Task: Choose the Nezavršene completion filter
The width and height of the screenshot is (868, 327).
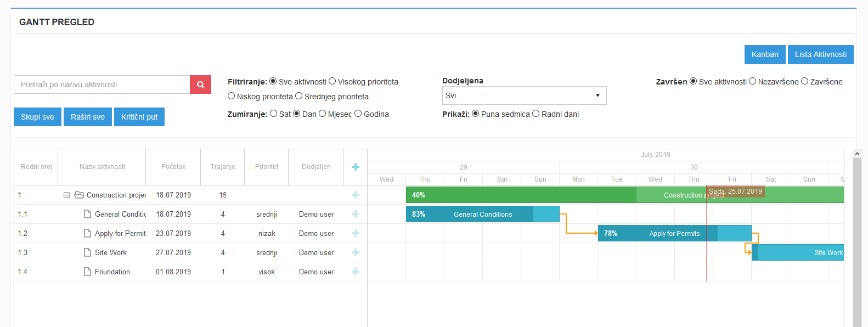Action: click(x=752, y=81)
